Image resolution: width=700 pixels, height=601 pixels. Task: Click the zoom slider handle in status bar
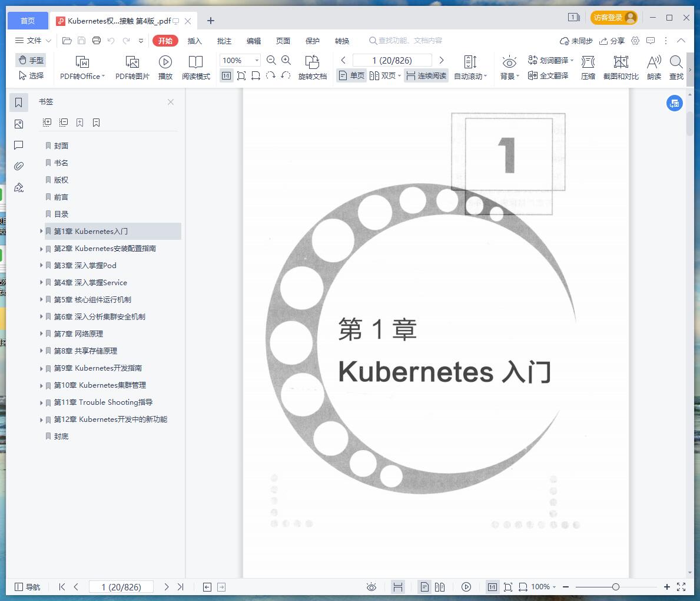[x=615, y=587]
